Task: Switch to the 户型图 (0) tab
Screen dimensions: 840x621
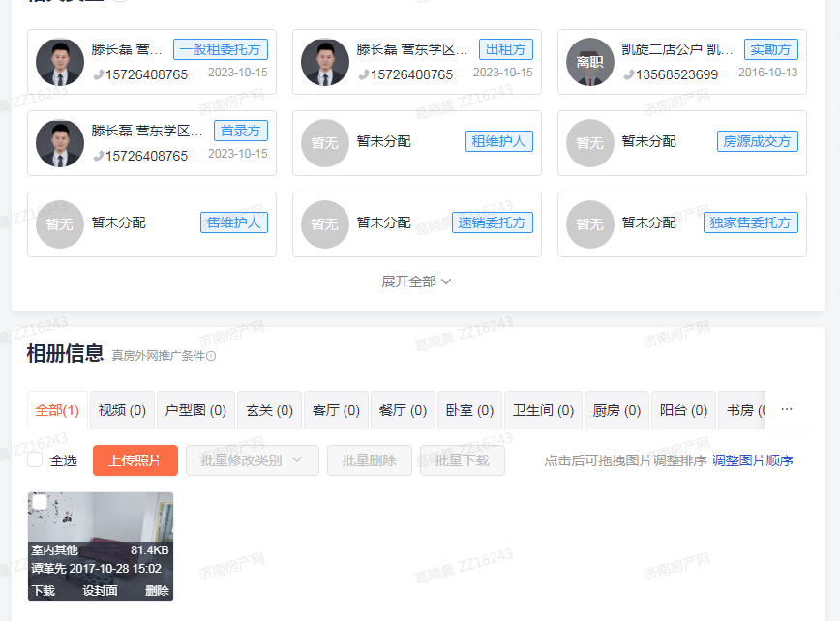Action: (x=195, y=410)
